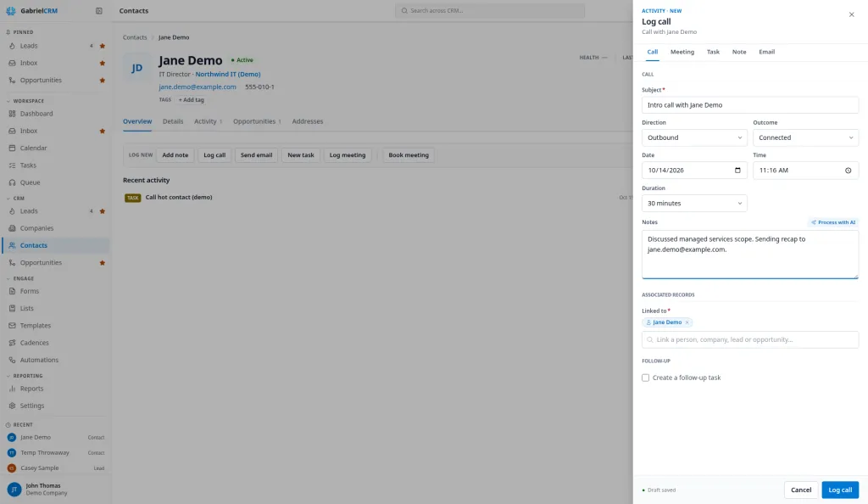Select the Call activity tab
The height and width of the screenshot is (504, 868).
click(x=653, y=52)
